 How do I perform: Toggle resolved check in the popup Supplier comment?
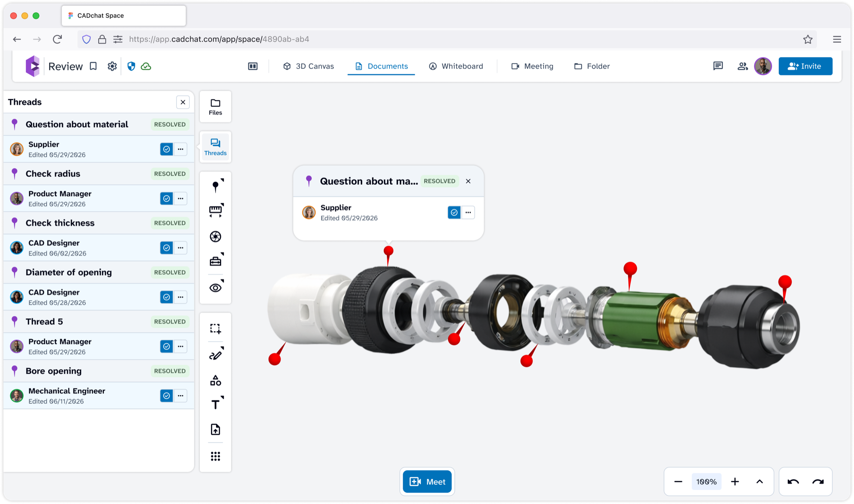click(x=454, y=213)
